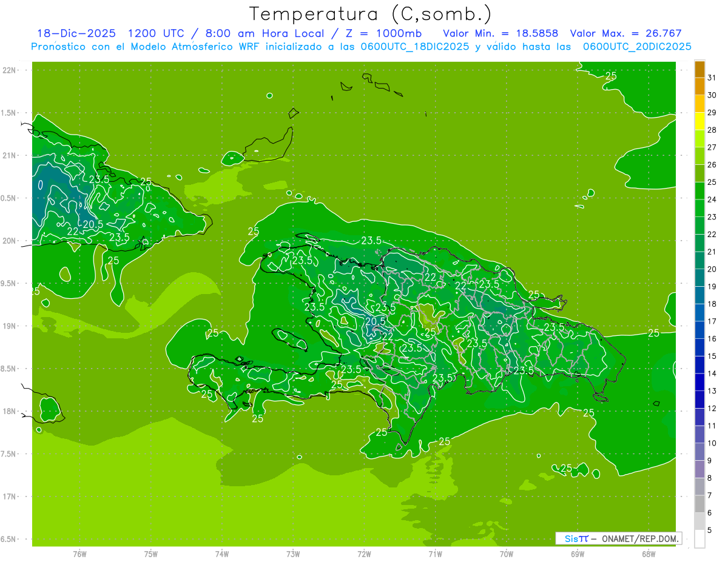
Task: Click the title Temperatura (C,somb.)
Action: click(371, 13)
